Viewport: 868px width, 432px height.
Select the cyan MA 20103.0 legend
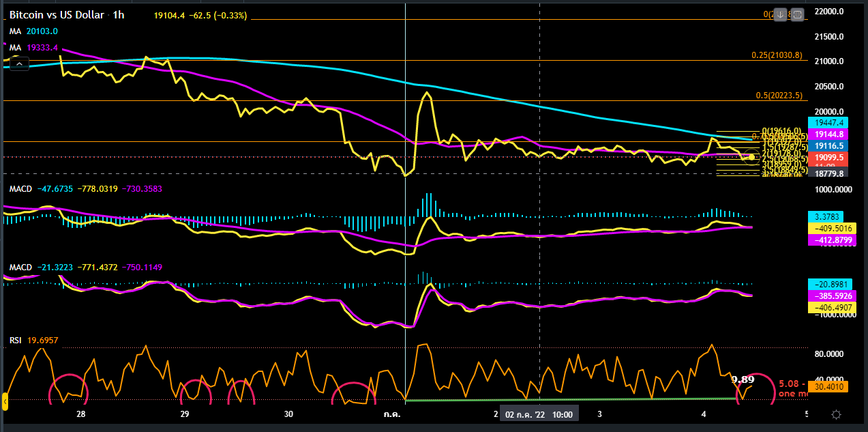click(x=33, y=31)
